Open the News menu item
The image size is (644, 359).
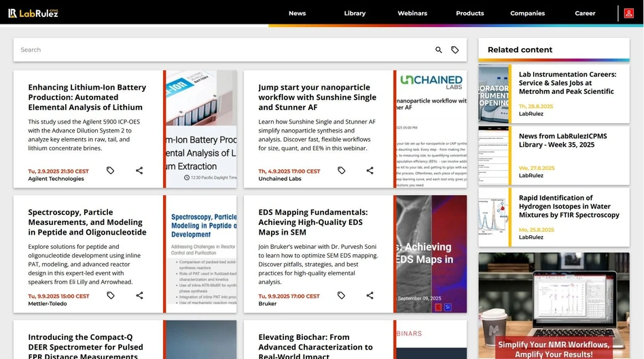[297, 13]
